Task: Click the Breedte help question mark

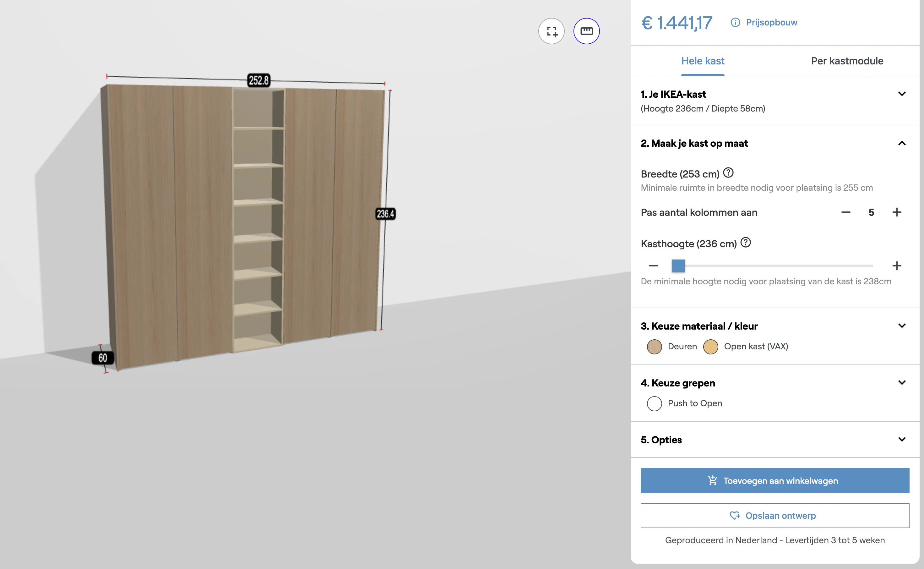Action: coord(728,172)
